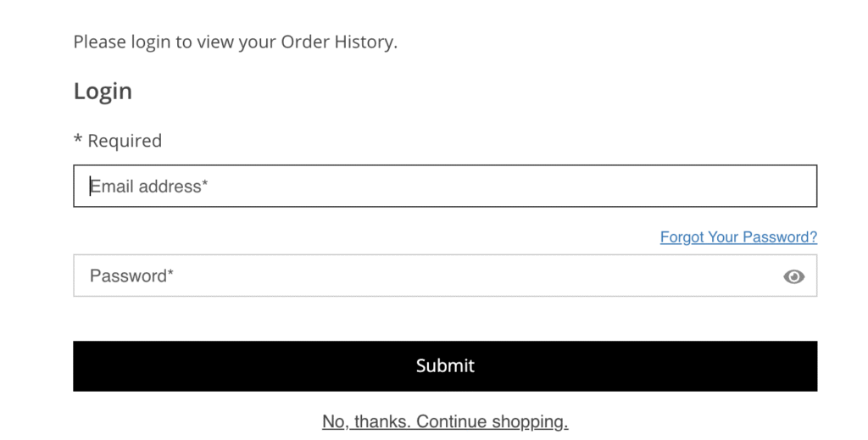
Task: Click the Continue shopping underlined text
Action: [x=492, y=421]
